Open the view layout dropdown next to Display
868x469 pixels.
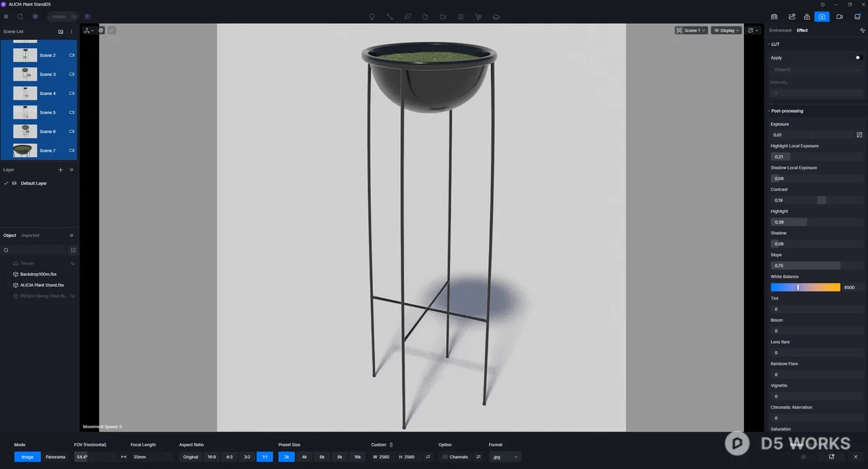(x=753, y=30)
